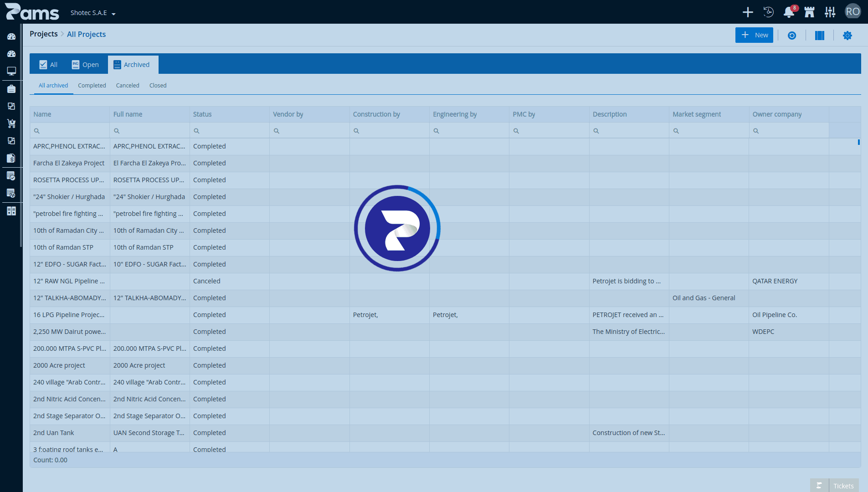This screenshot has width=868, height=492.
Task: Click the flag icon beside Tickets
Action: pyautogui.click(x=819, y=486)
